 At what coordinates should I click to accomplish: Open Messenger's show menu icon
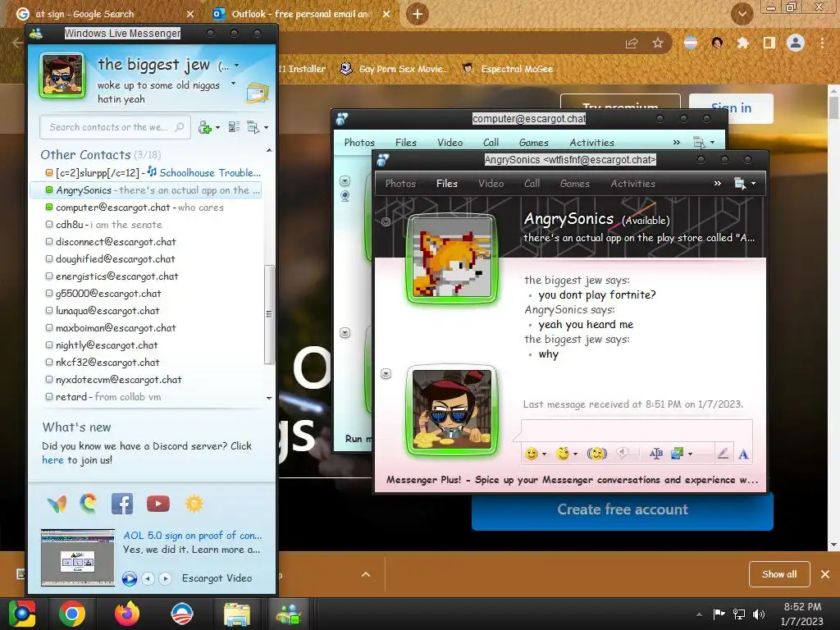pyautogui.click(x=253, y=127)
